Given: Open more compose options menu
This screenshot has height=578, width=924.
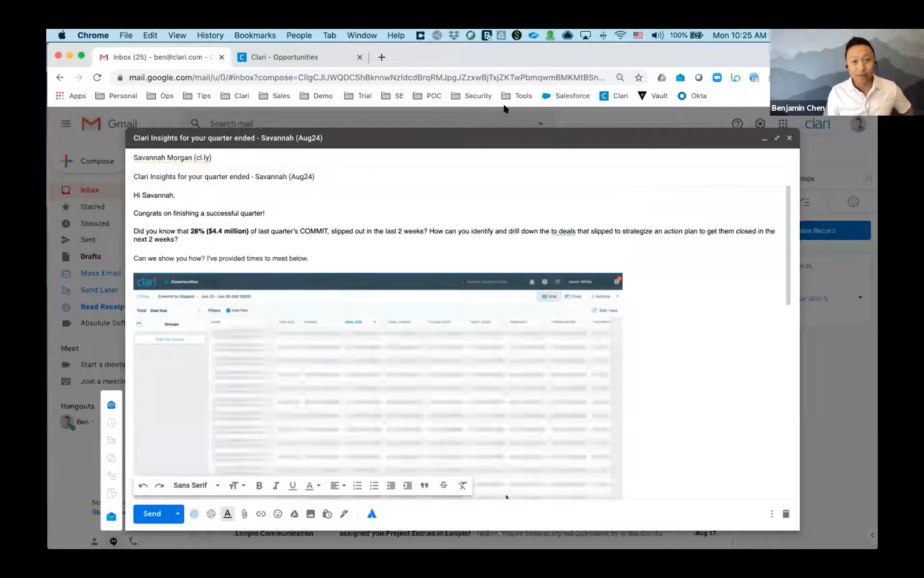Looking at the screenshot, I should tap(772, 514).
